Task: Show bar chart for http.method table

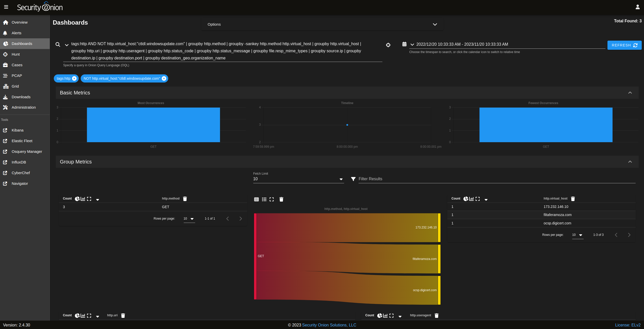Action: pos(83,199)
